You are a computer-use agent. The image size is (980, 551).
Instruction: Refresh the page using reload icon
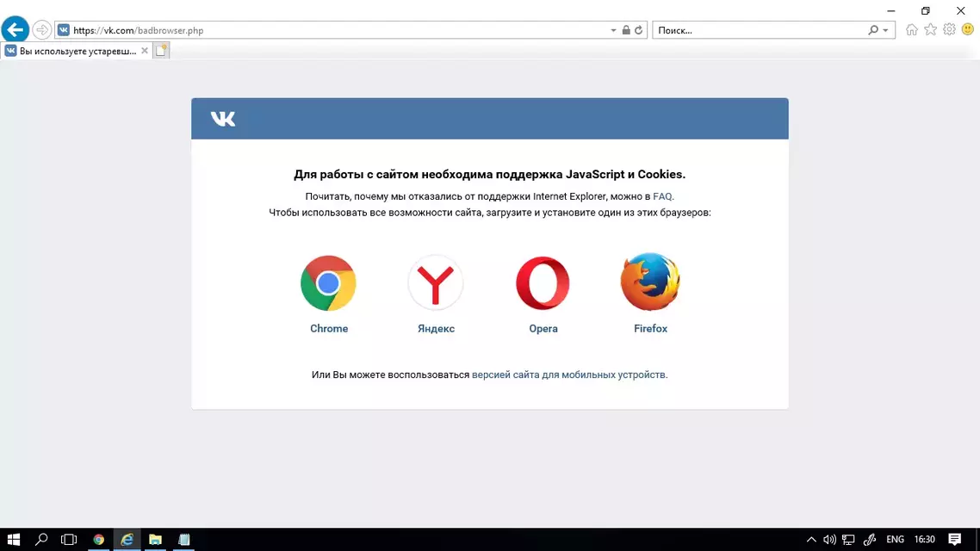pos(638,30)
